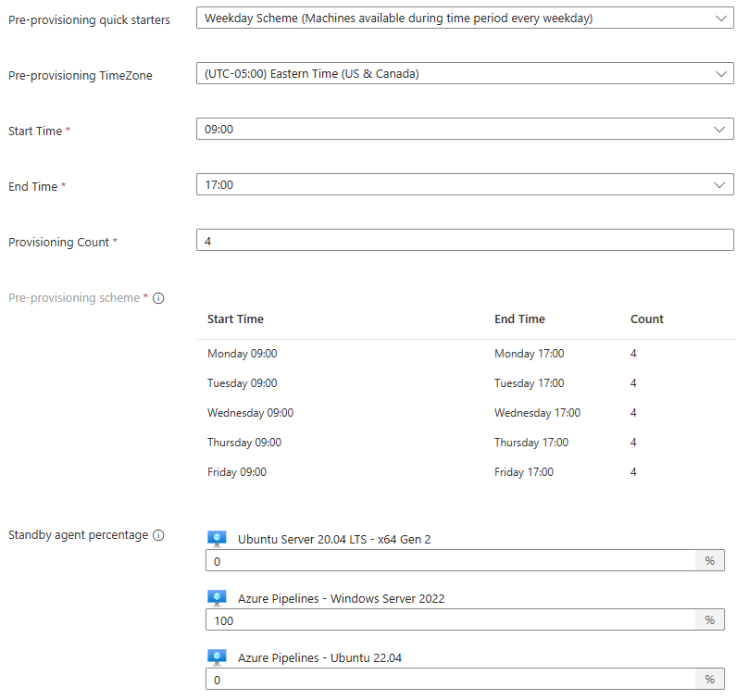Screen dimensions: 736x700
Task: Click the Ubuntu Server 20.04 LTS image icon
Action: click(217, 539)
